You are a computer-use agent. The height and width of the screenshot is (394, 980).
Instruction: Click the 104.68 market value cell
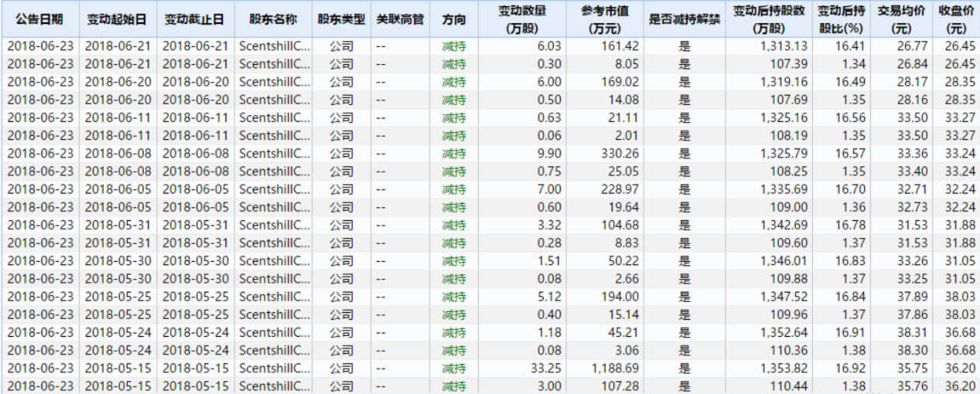(x=605, y=225)
